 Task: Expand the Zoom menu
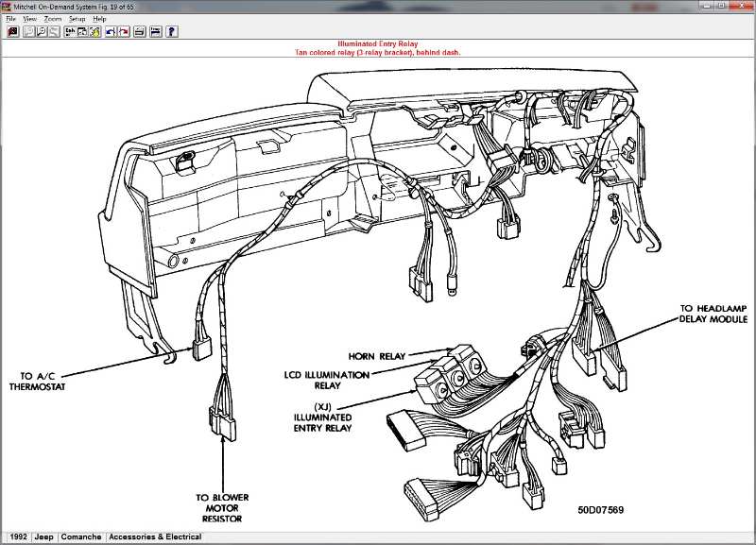pyautogui.click(x=53, y=19)
